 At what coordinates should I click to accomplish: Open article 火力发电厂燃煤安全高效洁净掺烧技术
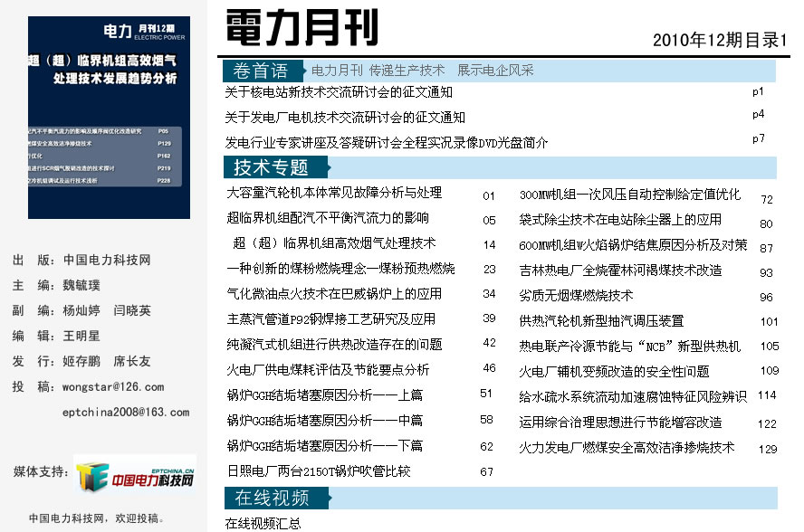pos(627,448)
